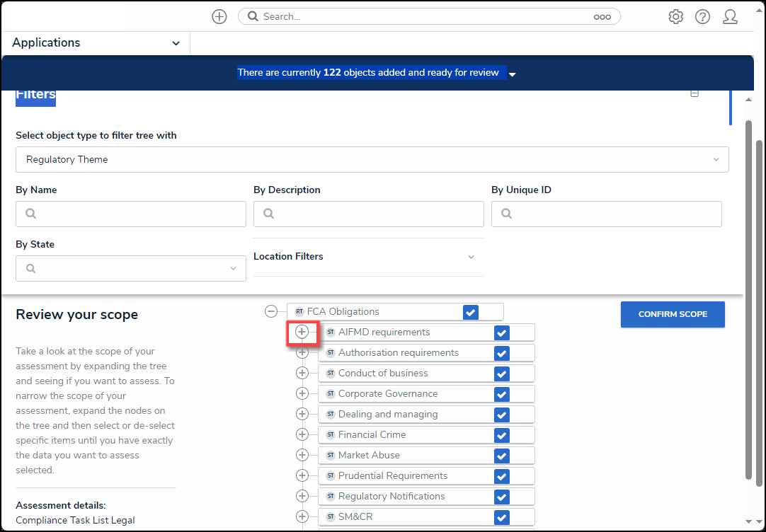The width and height of the screenshot is (766, 532).
Task: Collapse the FCA Obligations tree node
Action: click(271, 311)
